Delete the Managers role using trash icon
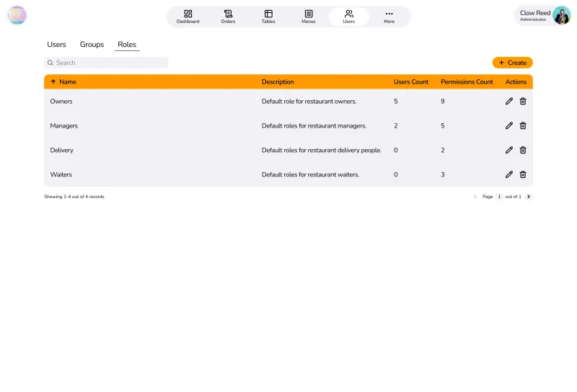This screenshot has height=392, width=577. (523, 126)
